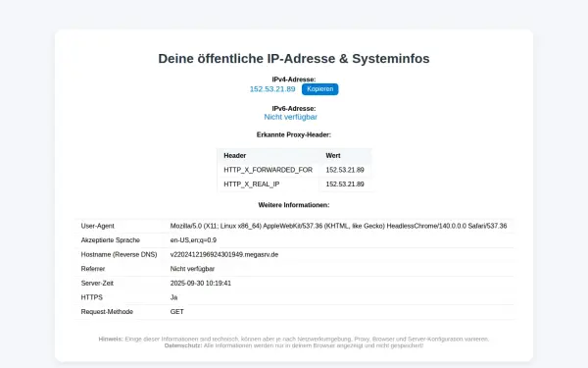This screenshot has width=588, height=368.
Task: Click the HTTP_X_FORWARDED_FOR cell
Action: pyautogui.click(x=269, y=170)
